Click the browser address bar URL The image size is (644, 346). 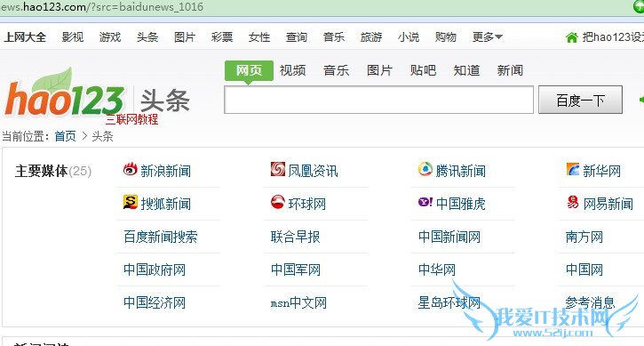(x=102, y=6)
